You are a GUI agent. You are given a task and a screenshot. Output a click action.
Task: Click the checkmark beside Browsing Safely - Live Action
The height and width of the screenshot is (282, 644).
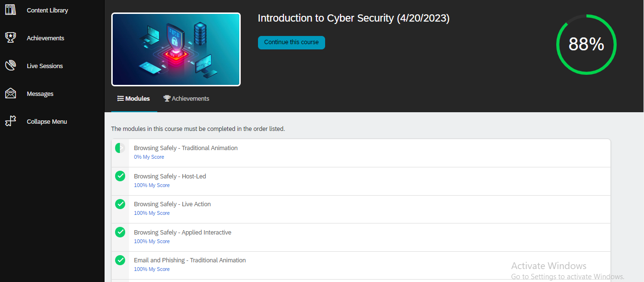tap(120, 203)
